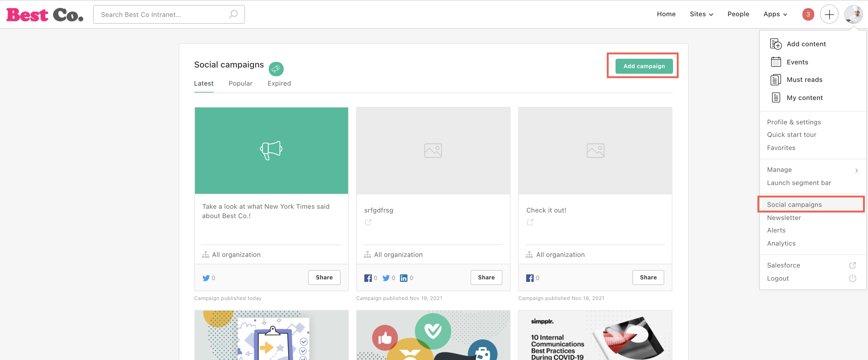Open the srfgdfrsg placeholder image thumbnail

pos(433,150)
